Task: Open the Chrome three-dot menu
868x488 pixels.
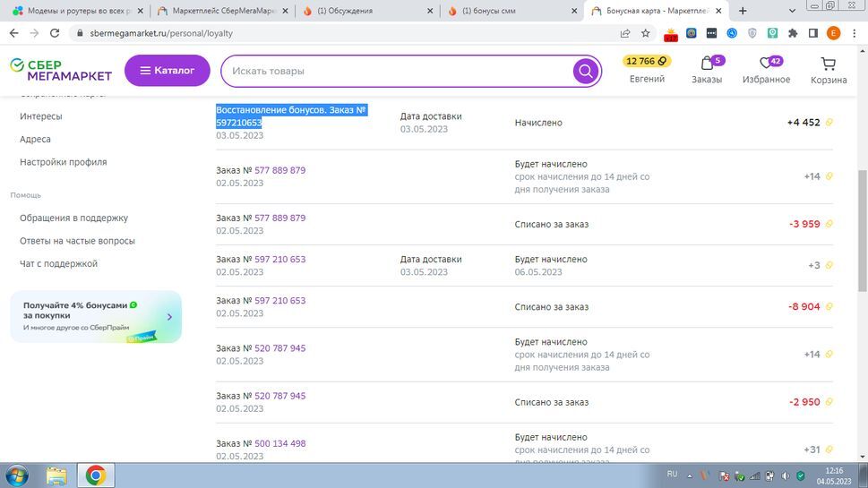Action: pos(855,33)
